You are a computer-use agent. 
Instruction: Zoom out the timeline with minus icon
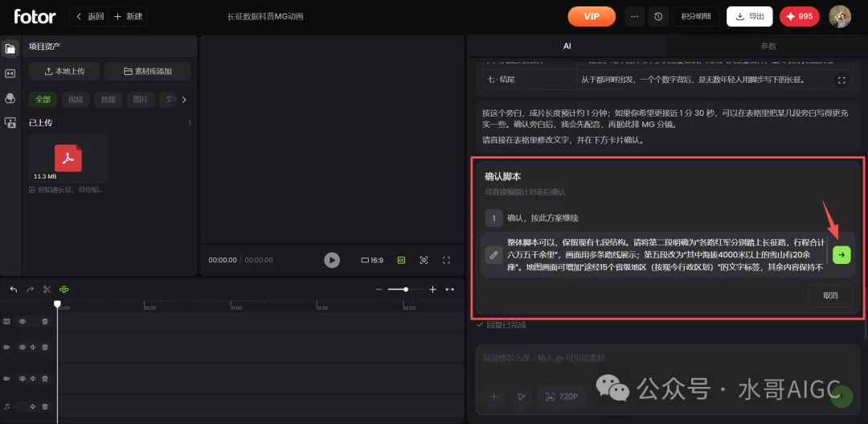pos(379,290)
